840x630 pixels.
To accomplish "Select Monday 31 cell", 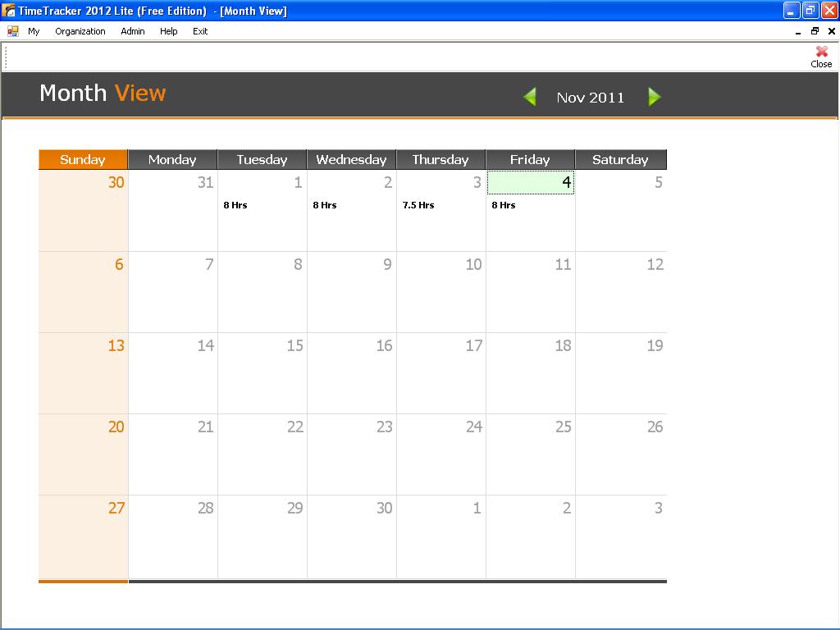I will point(173,211).
